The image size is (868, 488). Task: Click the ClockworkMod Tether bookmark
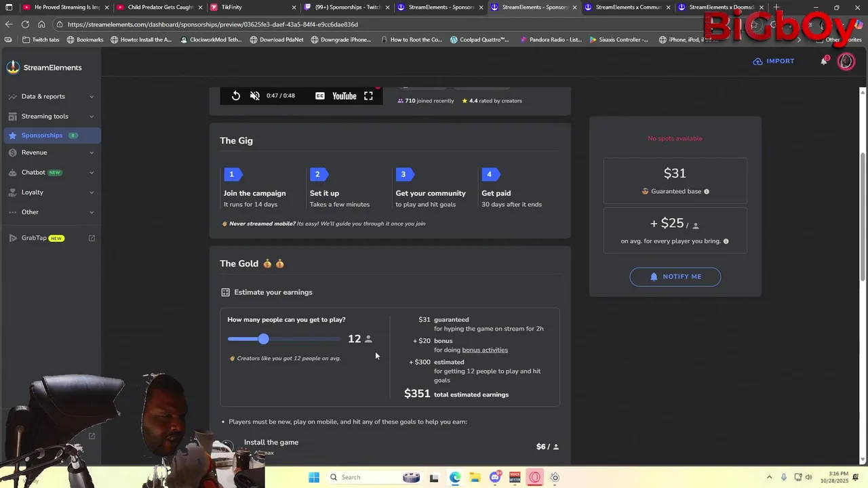[211, 39]
